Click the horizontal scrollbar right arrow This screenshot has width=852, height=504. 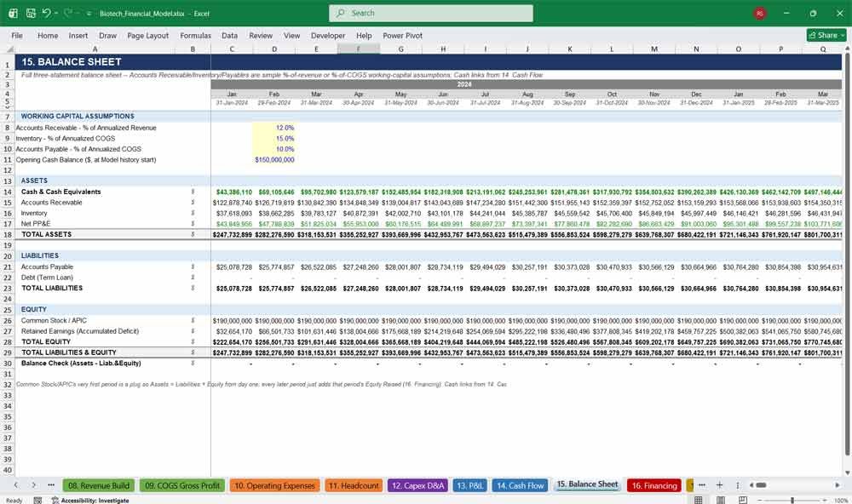point(838,485)
